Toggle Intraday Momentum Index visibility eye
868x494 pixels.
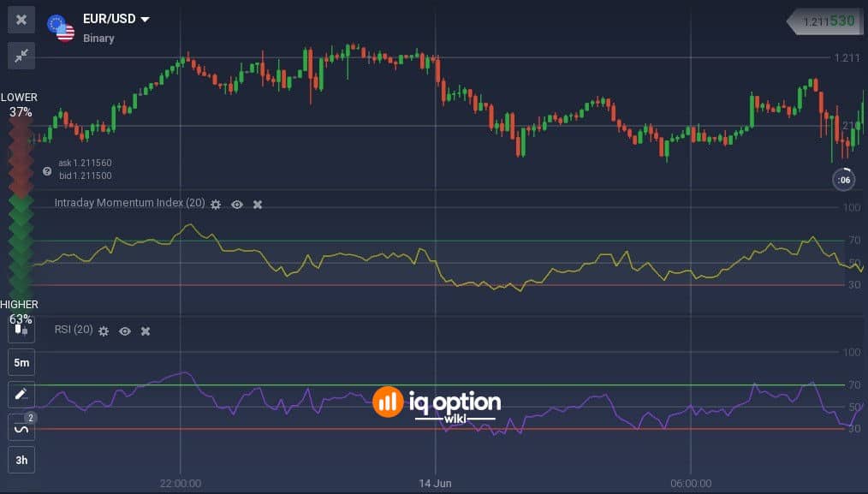coord(237,205)
